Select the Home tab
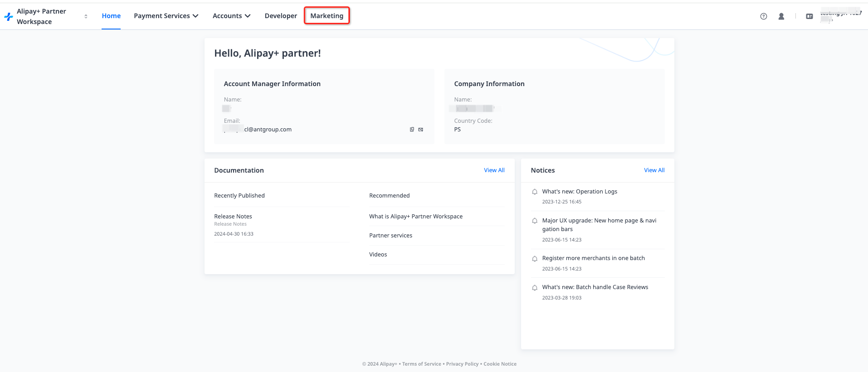Image resolution: width=868 pixels, height=372 pixels. [111, 16]
